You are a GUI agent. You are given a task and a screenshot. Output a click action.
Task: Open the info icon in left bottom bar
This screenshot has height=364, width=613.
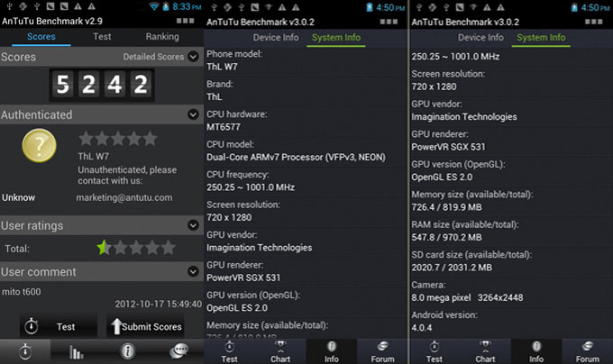[x=127, y=352]
